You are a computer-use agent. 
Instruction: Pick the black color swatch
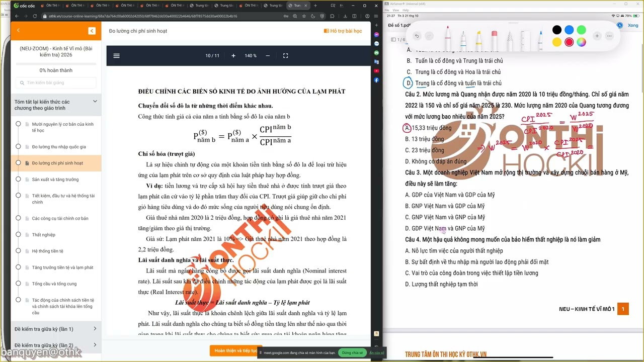(557, 30)
